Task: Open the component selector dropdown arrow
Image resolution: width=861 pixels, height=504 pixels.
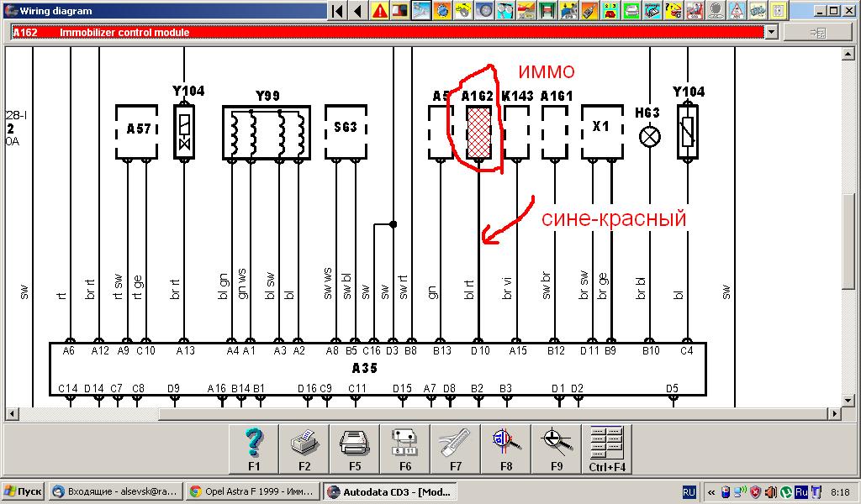Action: pyautogui.click(x=772, y=33)
